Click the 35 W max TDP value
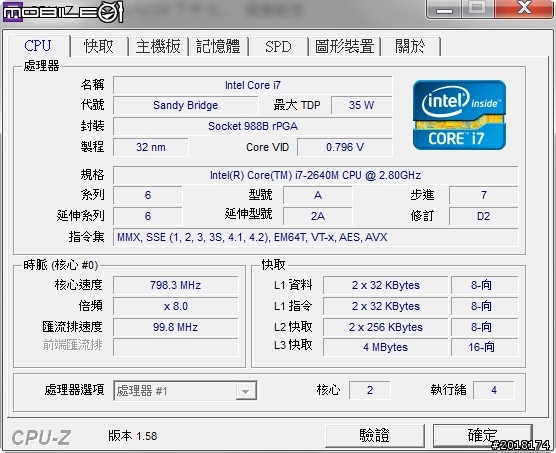The height and width of the screenshot is (453, 556). tap(361, 105)
